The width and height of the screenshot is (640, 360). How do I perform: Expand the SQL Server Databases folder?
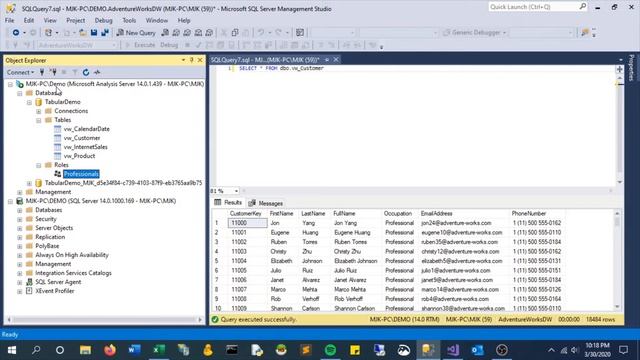click(19, 210)
